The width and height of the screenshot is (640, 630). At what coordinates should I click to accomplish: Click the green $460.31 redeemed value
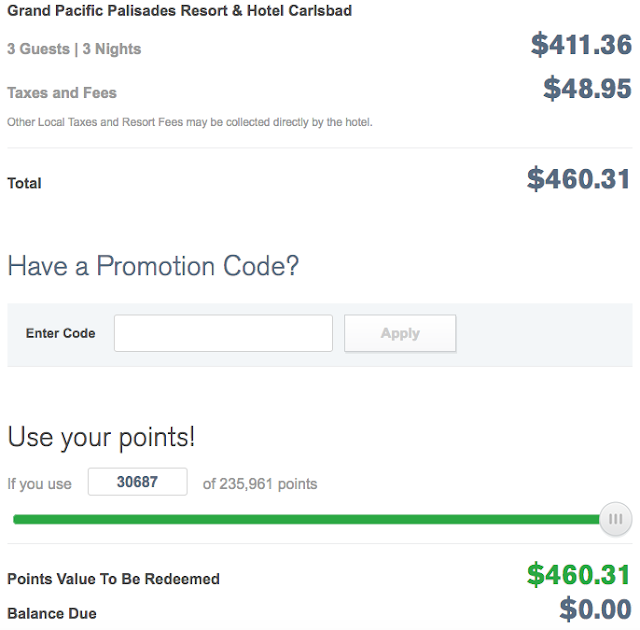(579, 575)
